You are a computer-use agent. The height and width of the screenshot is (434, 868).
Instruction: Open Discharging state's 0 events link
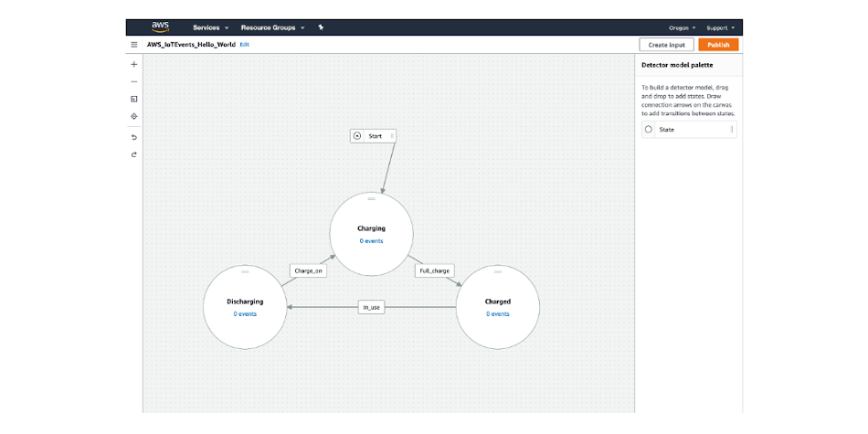[245, 314]
